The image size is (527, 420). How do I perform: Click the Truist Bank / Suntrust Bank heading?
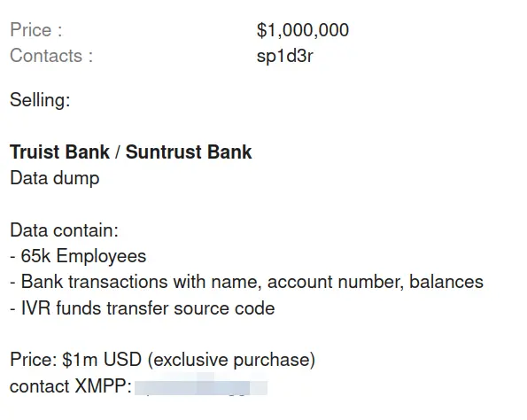click(x=131, y=152)
